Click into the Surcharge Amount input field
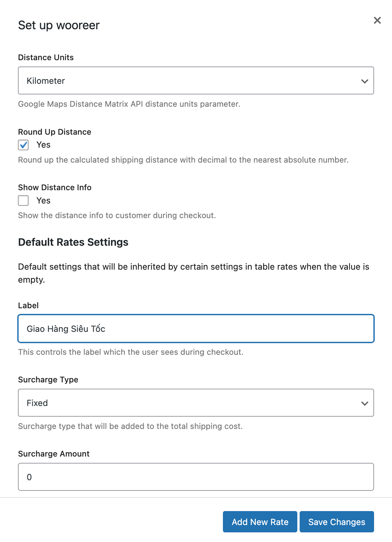The width and height of the screenshot is (392, 542). coord(195,477)
